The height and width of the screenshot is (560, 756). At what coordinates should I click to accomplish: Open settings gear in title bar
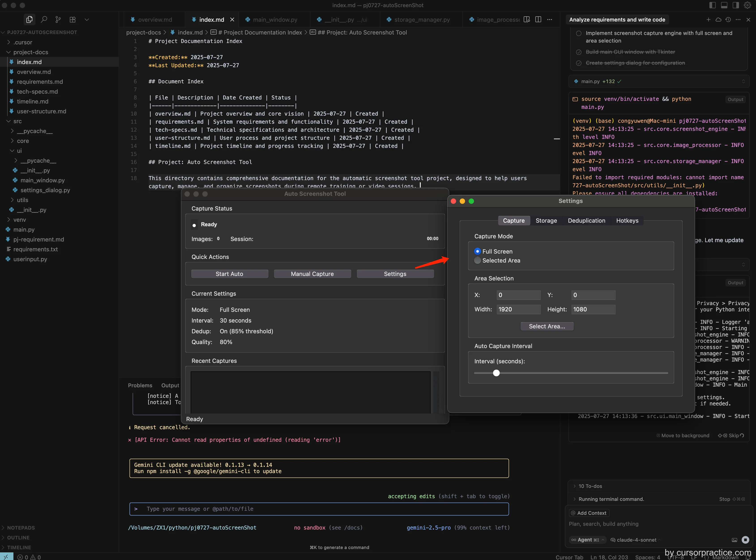pos(747,5)
